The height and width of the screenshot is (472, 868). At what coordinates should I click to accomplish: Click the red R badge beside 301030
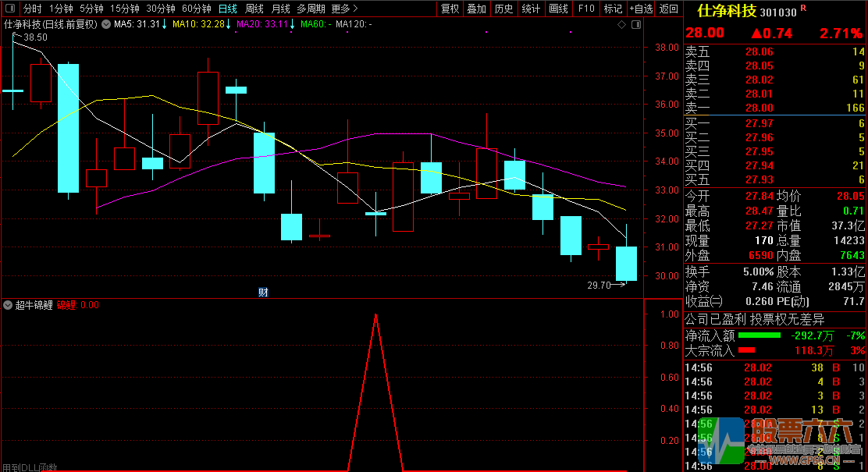click(x=804, y=9)
